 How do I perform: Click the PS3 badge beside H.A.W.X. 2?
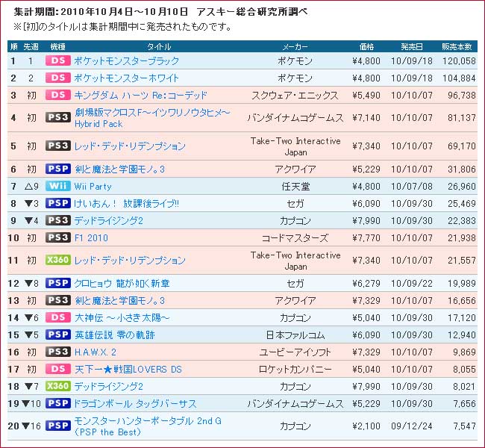pyautogui.click(x=58, y=352)
